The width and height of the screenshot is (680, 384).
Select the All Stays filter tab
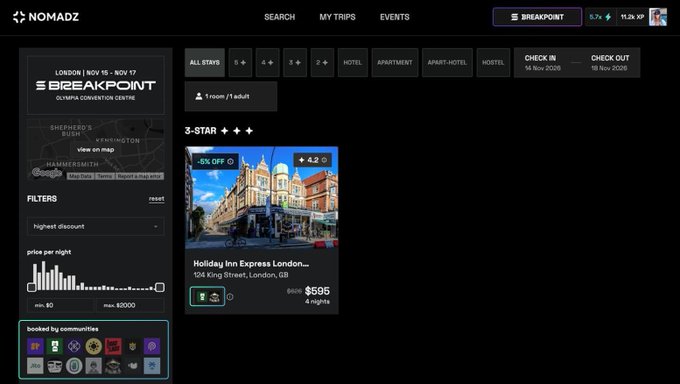pos(205,62)
